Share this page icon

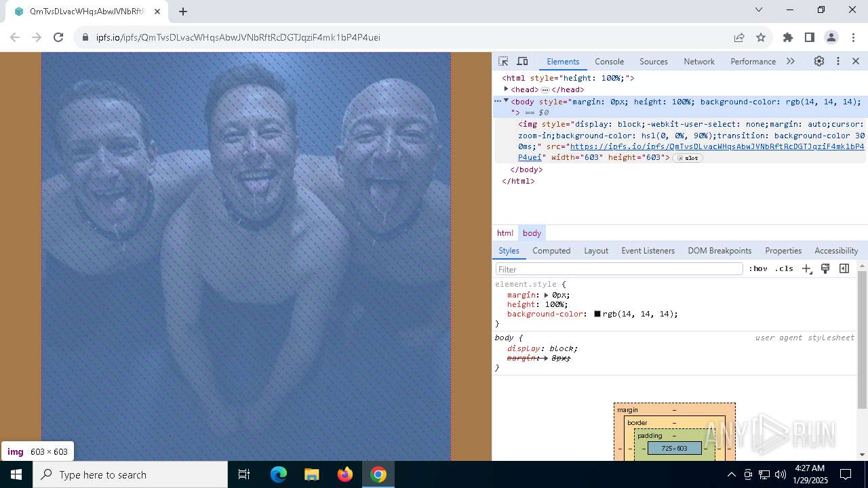pyautogui.click(x=739, y=37)
